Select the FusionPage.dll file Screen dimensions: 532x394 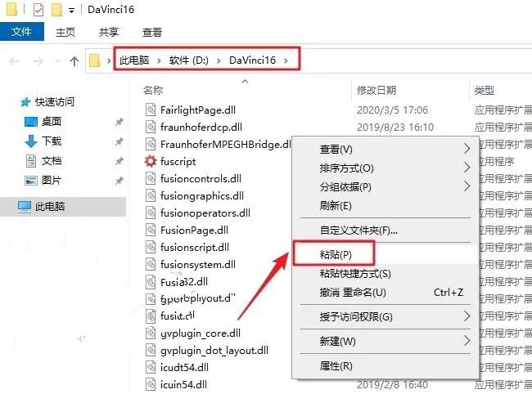click(x=195, y=231)
